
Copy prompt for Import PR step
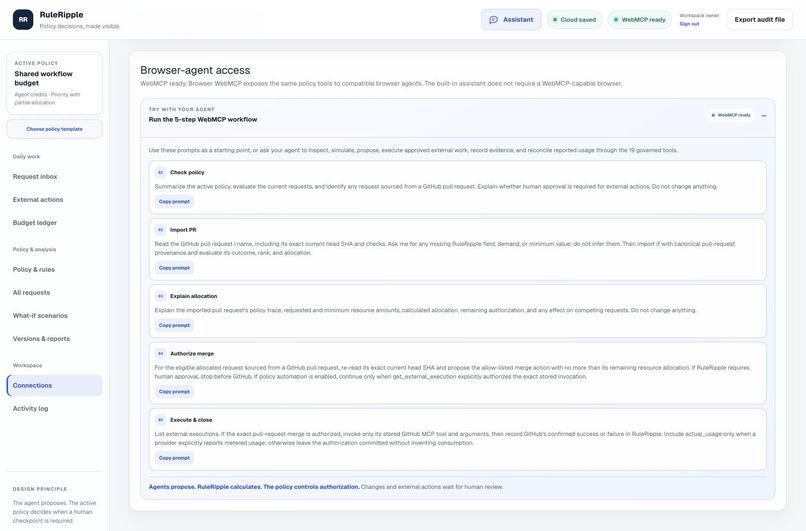pos(174,268)
